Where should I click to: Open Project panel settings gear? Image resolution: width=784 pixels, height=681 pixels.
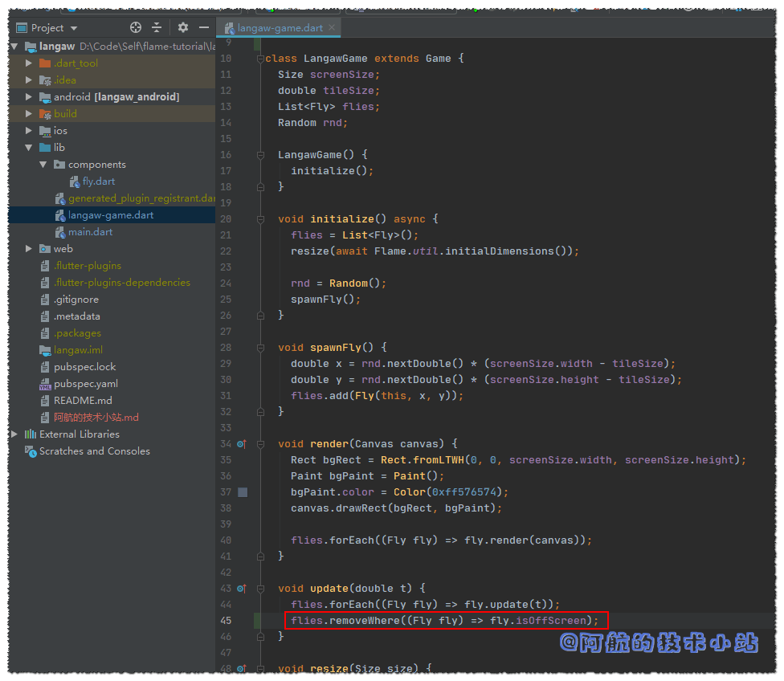coord(183,27)
